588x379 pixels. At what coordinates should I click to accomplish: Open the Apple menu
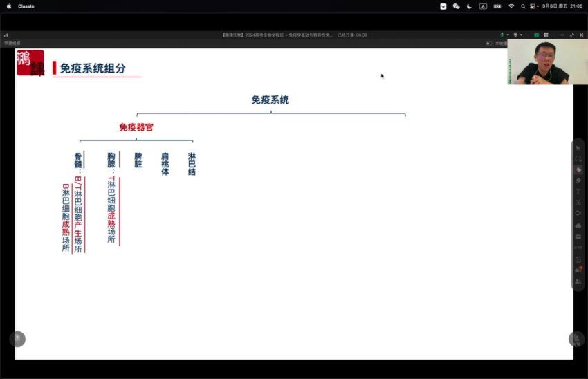(9, 6)
